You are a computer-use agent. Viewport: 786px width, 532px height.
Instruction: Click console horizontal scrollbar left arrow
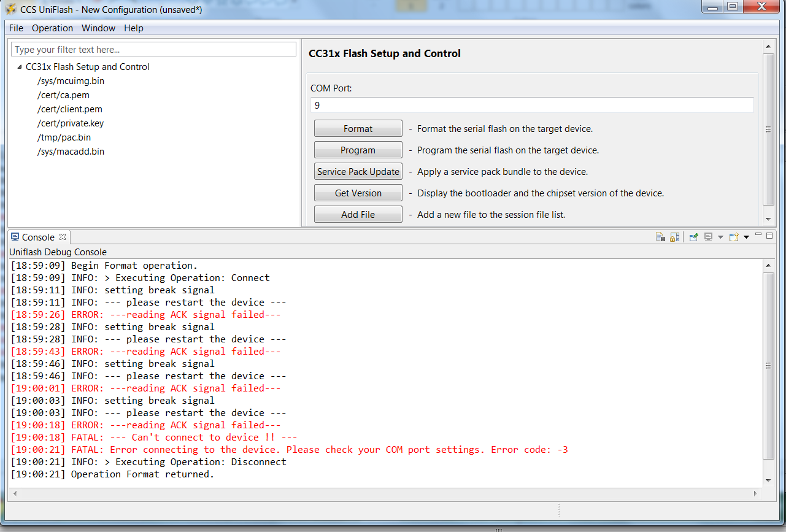coord(15,493)
